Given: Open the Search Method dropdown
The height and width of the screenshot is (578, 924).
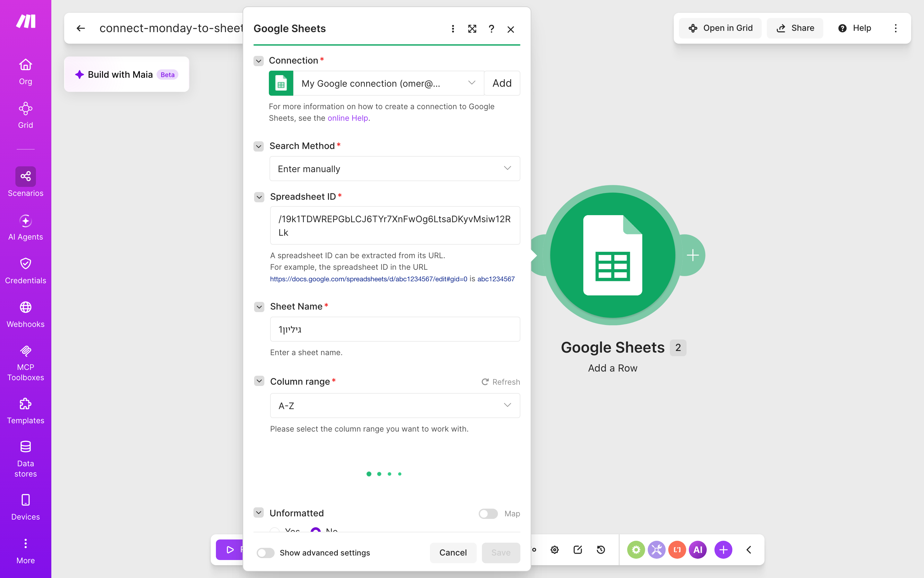Looking at the screenshot, I should (x=395, y=169).
